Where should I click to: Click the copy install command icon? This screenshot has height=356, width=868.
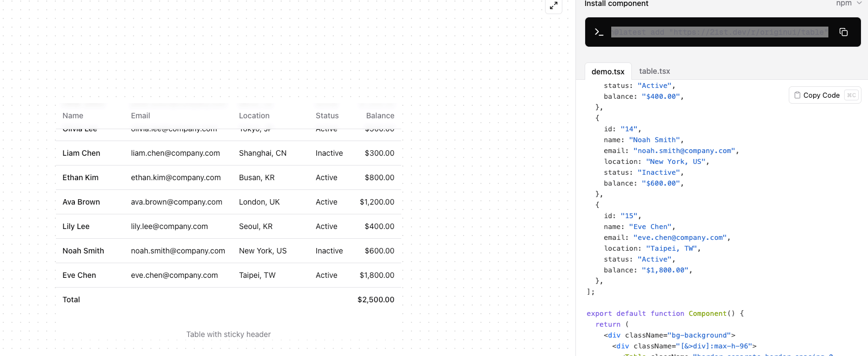click(843, 32)
